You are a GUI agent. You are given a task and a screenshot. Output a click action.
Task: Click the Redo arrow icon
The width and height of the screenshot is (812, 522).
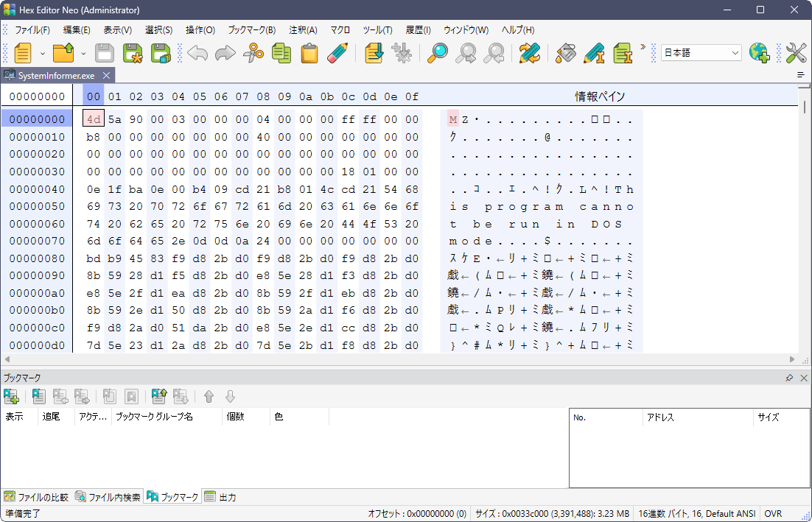(225, 53)
